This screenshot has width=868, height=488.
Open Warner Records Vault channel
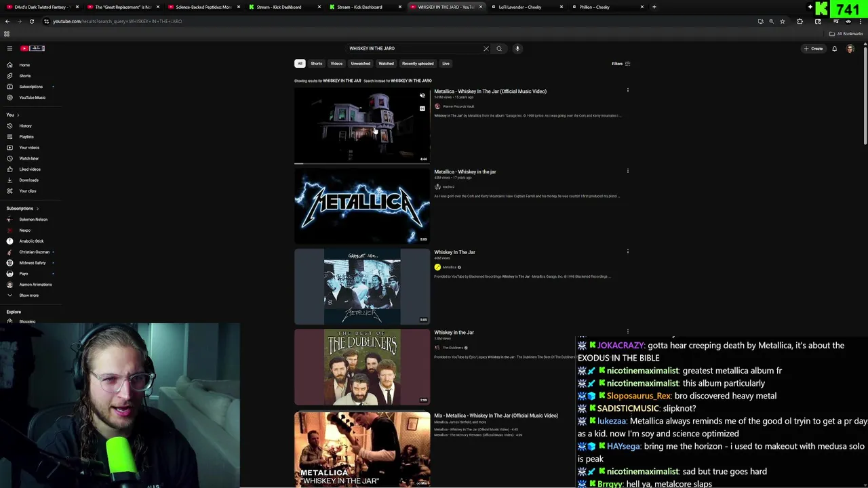pyautogui.click(x=458, y=106)
